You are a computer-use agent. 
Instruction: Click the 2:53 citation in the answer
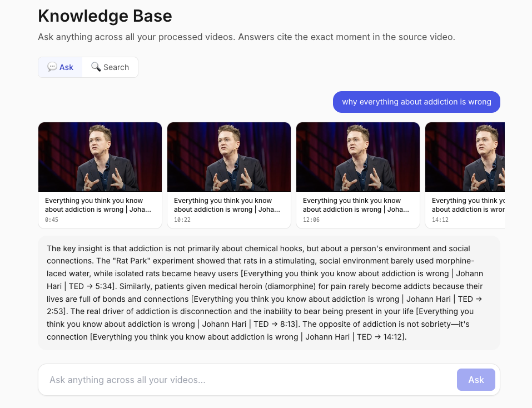(56, 311)
